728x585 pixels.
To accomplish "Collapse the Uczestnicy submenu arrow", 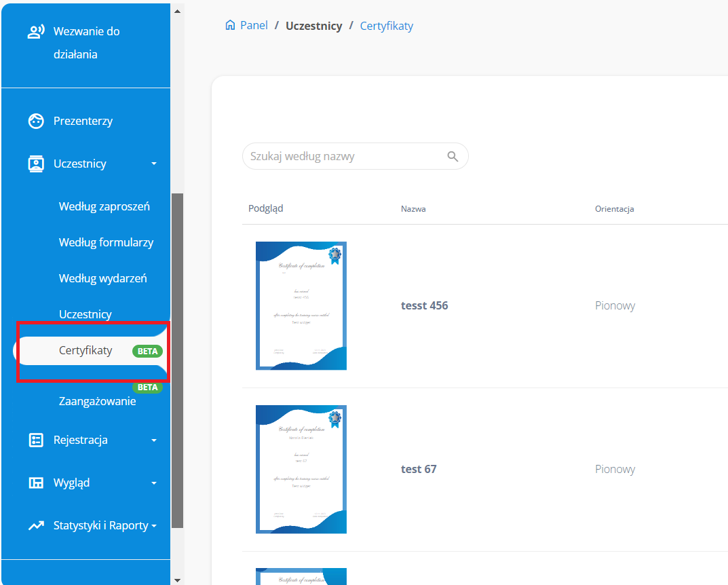I will point(154,164).
